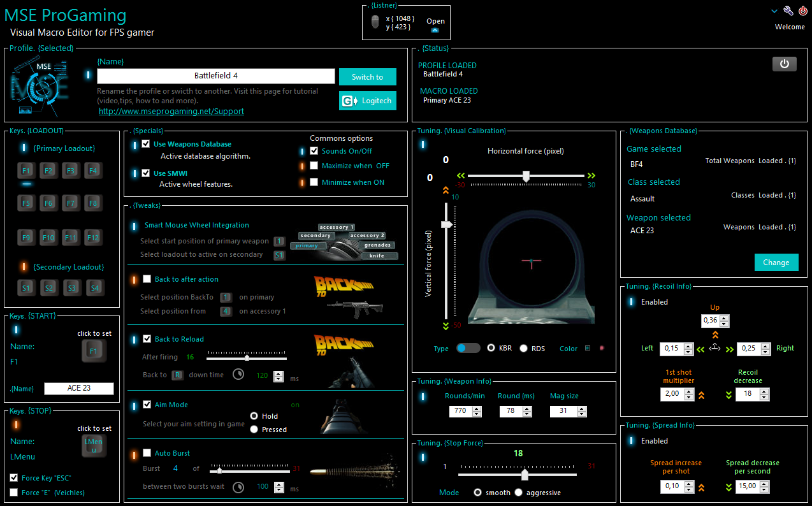
Task: Decrease the recoil Left value spinner
Action: click(688, 351)
